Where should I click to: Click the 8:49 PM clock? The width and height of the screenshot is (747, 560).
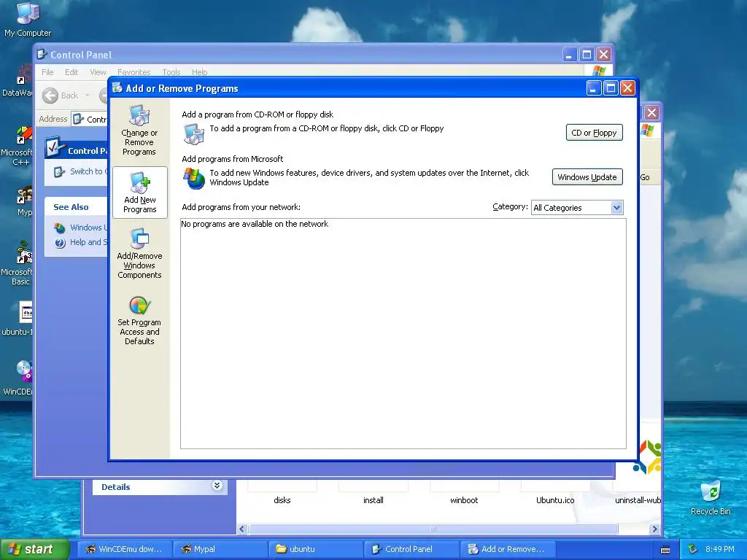[720, 549]
